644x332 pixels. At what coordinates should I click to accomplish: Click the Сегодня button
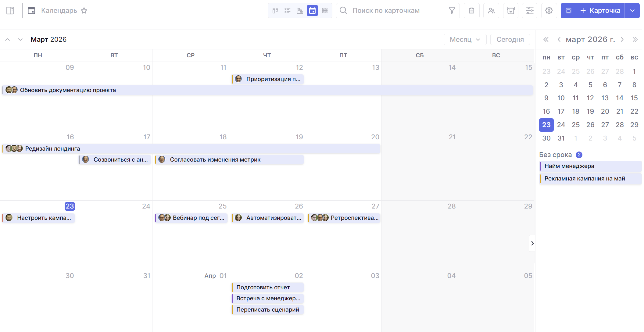pos(510,39)
